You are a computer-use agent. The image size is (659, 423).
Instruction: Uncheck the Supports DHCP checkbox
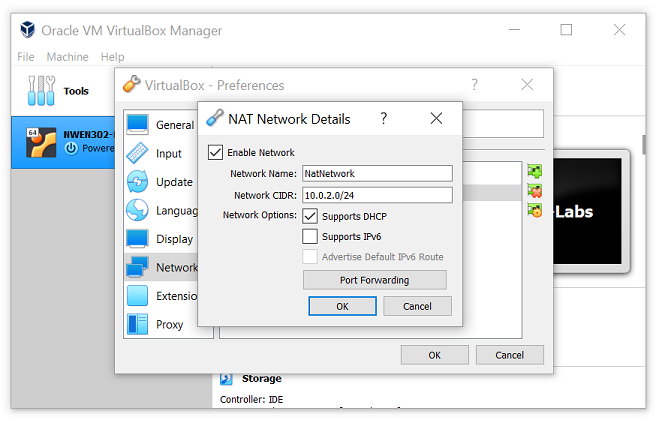310,216
